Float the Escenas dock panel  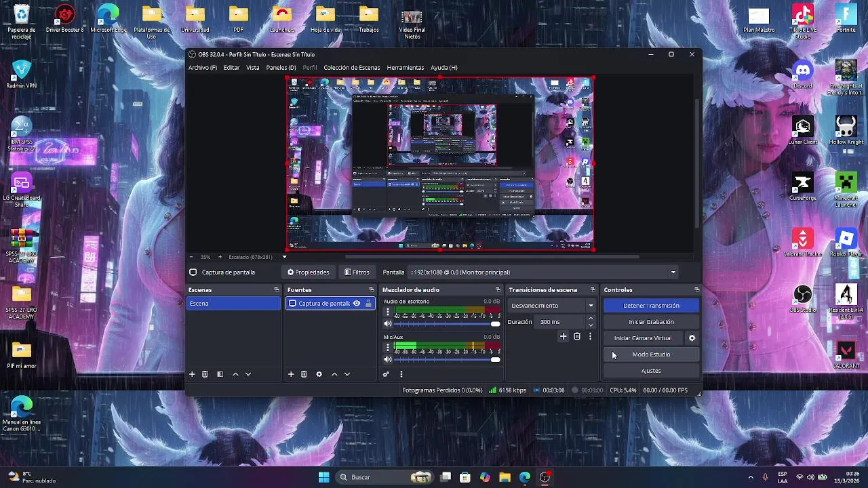pos(276,290)
